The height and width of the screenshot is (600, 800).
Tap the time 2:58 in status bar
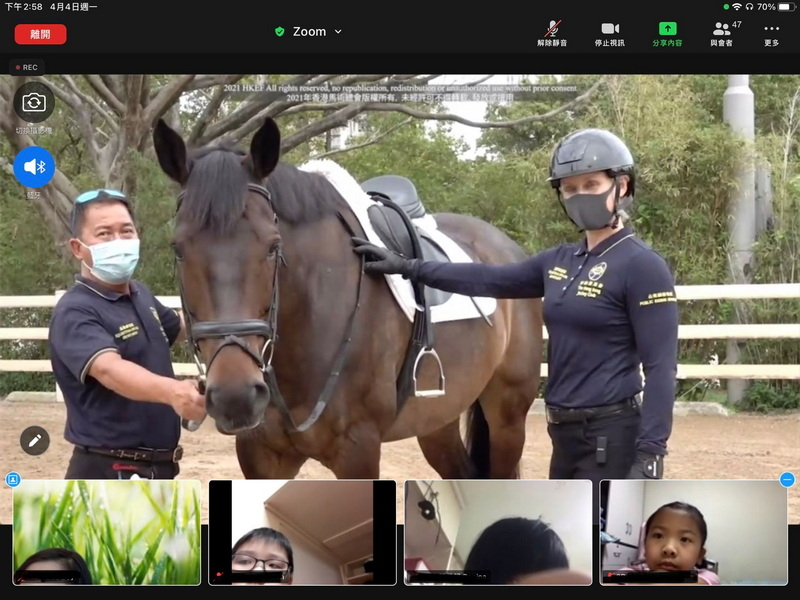(x=23, y=7)
